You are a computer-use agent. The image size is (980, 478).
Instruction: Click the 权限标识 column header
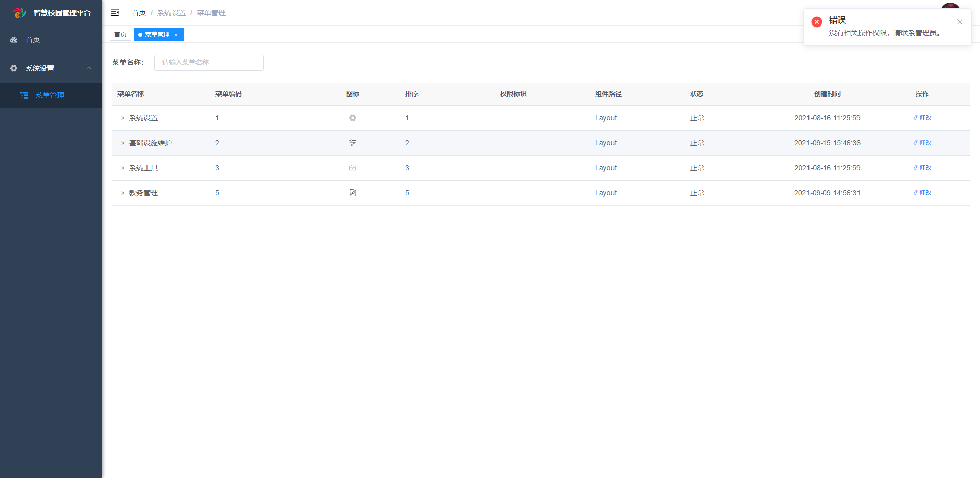[x=513, y=94]
